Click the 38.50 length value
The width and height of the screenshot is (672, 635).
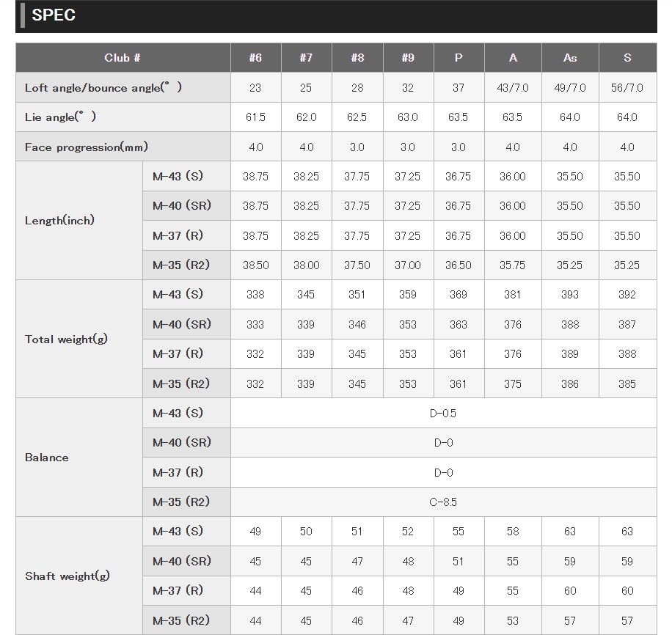point(255,265)
